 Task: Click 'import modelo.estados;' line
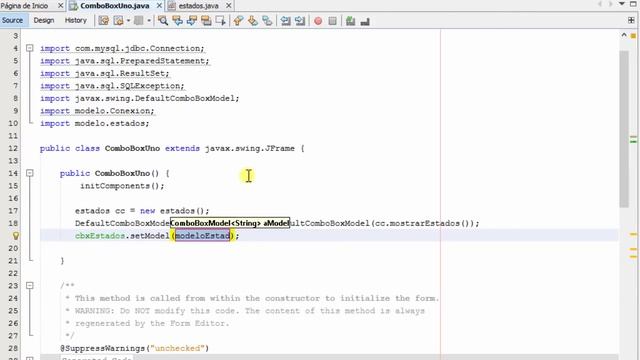pyautogui.click(x=95, y=123)
